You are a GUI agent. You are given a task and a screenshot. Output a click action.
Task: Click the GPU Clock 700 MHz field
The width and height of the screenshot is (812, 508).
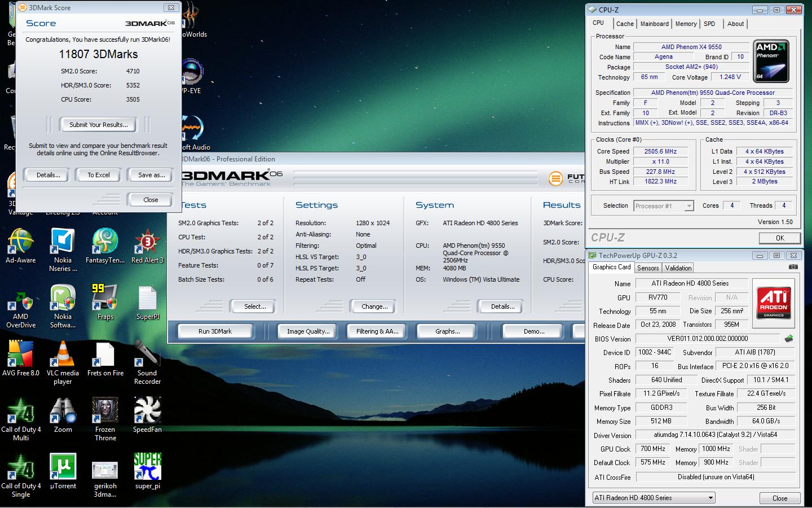653,449
